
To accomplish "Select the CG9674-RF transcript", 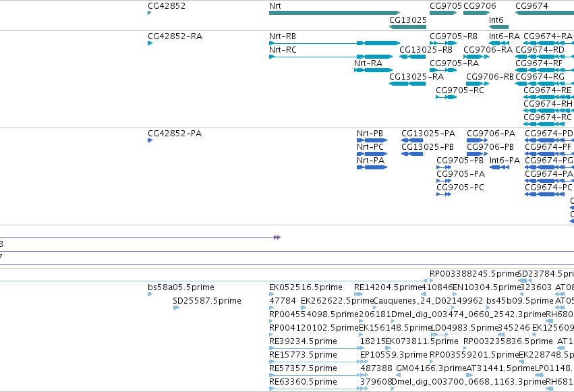I will click(544, 70).
